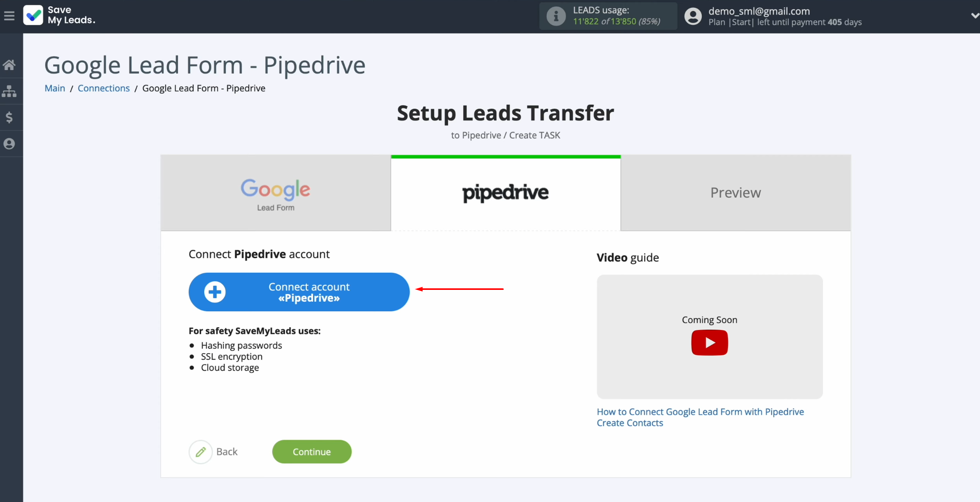This screenshot has height=502, width=980.
Task: Open How to Connect Google Lead Form link
Action: pyautogui.click(x=700, y=417)
